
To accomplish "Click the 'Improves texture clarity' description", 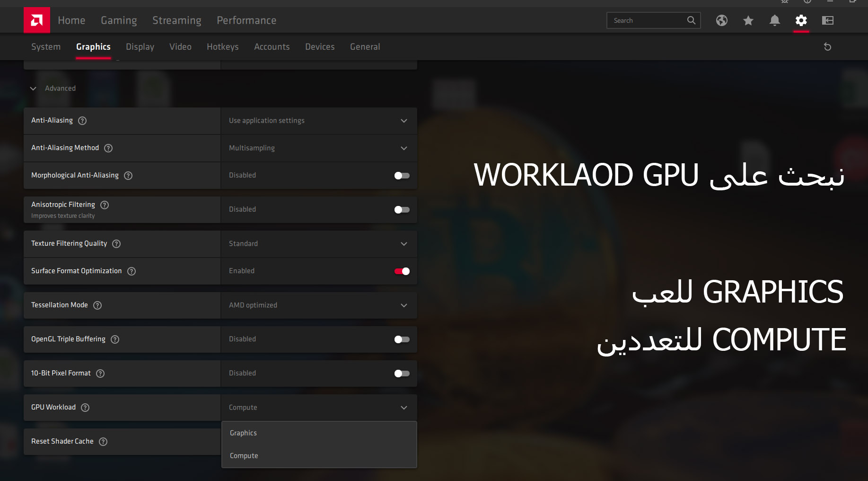I will click(x=63, y=216).
